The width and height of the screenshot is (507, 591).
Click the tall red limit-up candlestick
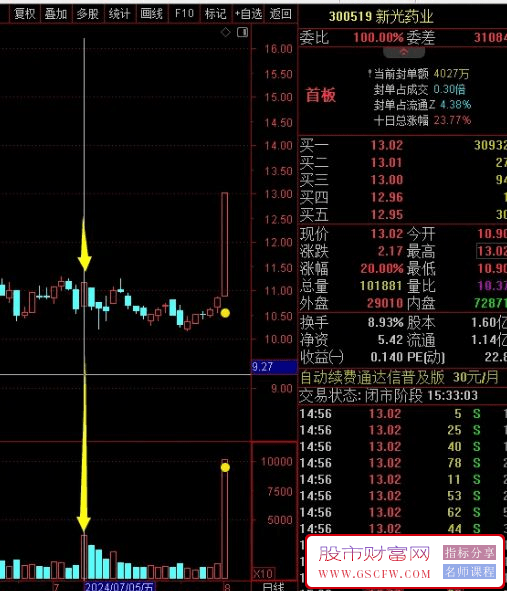[224, 244]
